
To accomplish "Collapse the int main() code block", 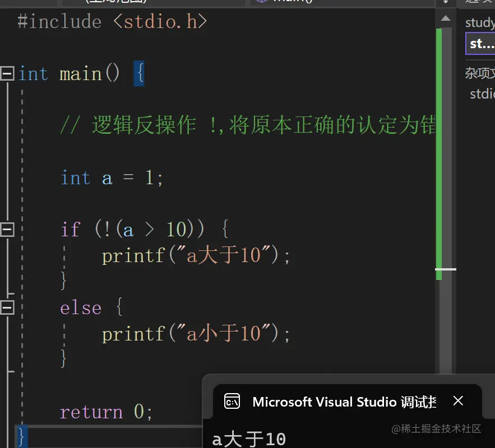I will coord(7,73).
